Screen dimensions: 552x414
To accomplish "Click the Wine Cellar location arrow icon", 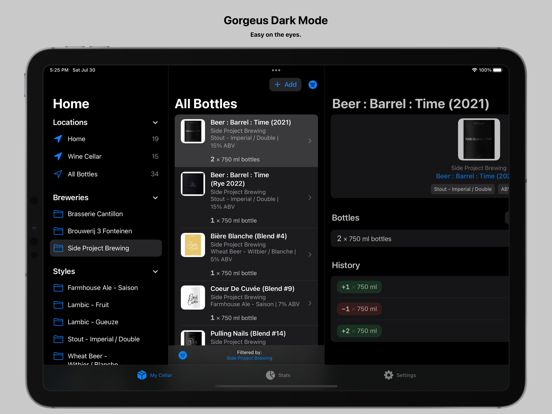I will point(58,156).
